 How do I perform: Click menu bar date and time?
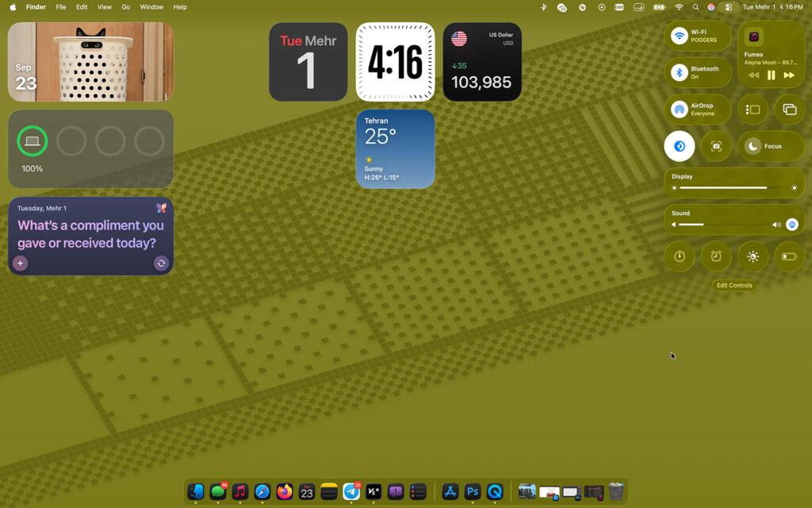(772, 7)
